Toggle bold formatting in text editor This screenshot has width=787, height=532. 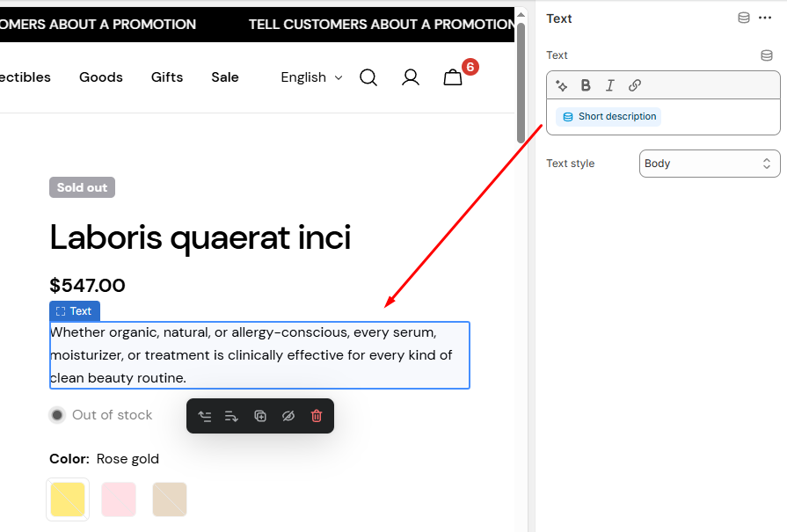click(x=586, y=86)
